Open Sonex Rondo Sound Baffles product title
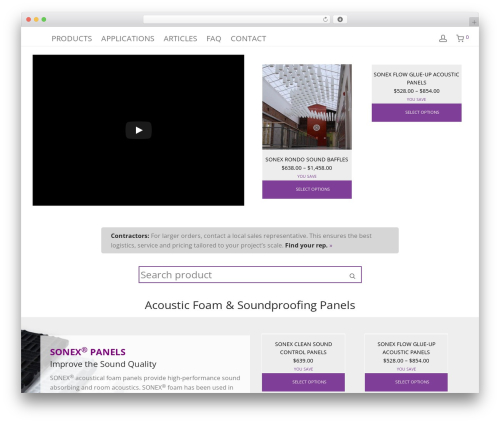The image size is (500, 423). 307,160
